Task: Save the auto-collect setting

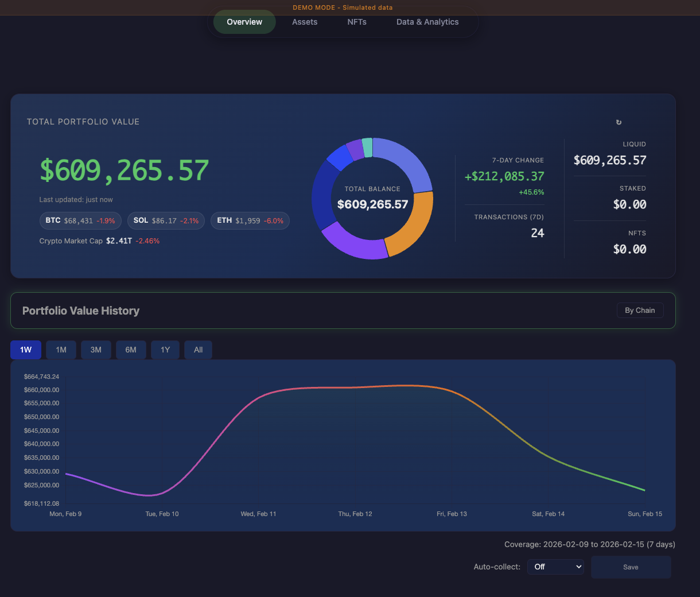Action: coord(631,567)
